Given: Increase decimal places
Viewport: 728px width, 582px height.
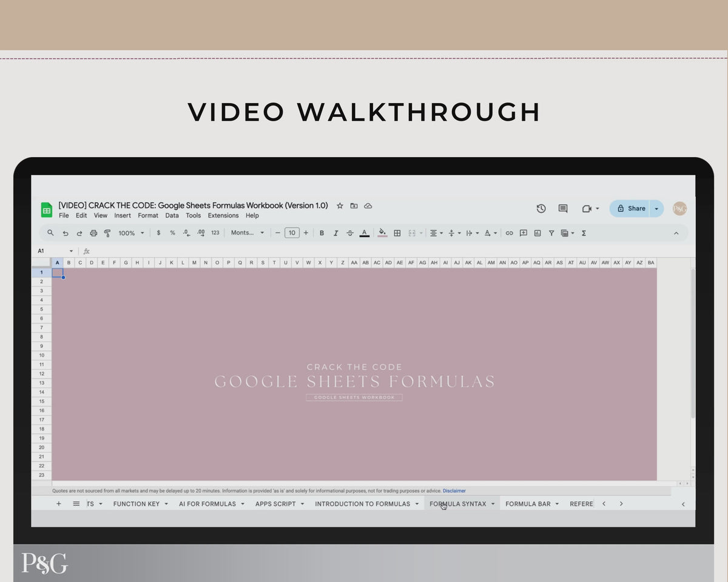Looking at the screenshot, I should 201,233.
